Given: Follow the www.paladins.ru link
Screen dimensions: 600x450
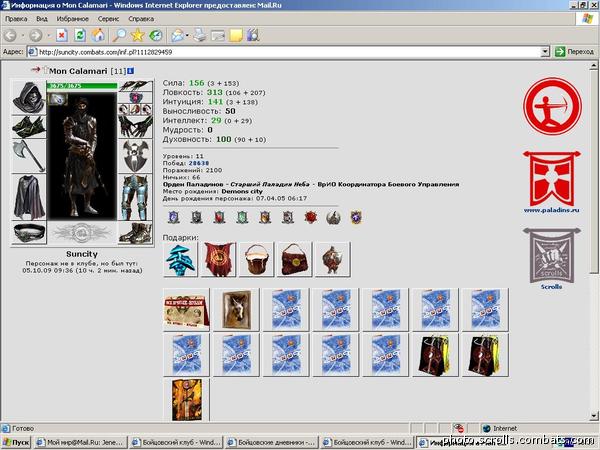Looking at the screenshot, I should coord(551,210).
